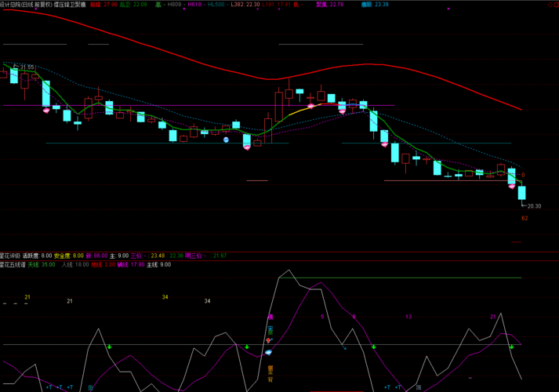The width and height of the screenshot is (559, 392).
Task: Click the 前锋 27.96 value in the header
Action: tap(103, 5)
